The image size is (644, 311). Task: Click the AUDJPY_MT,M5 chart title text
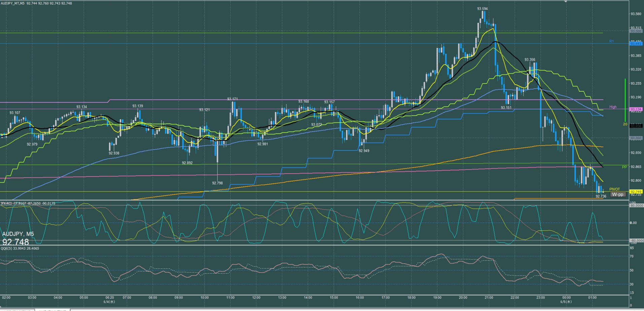pos(13,3)
